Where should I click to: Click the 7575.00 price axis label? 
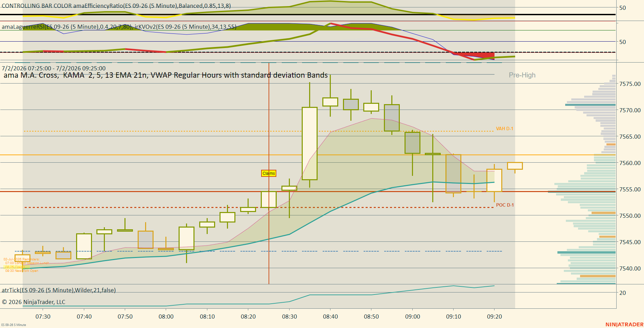[x=630, y=84]
